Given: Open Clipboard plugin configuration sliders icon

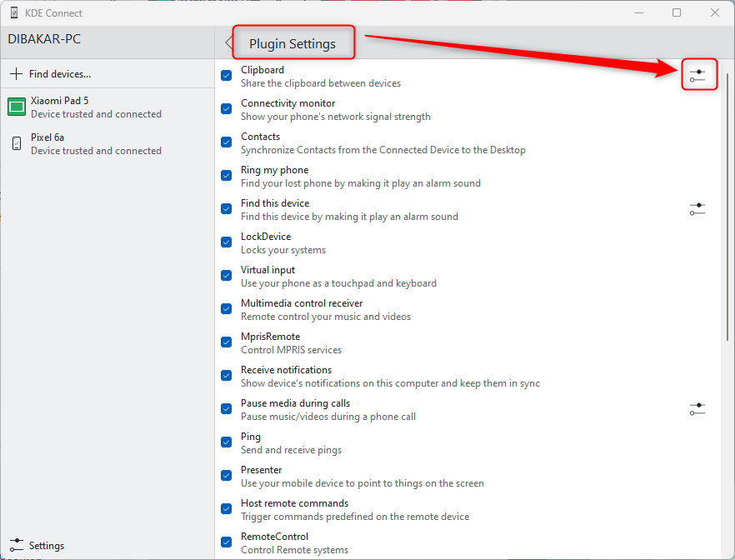Looking at the screenshot, I should coord(697,76).
